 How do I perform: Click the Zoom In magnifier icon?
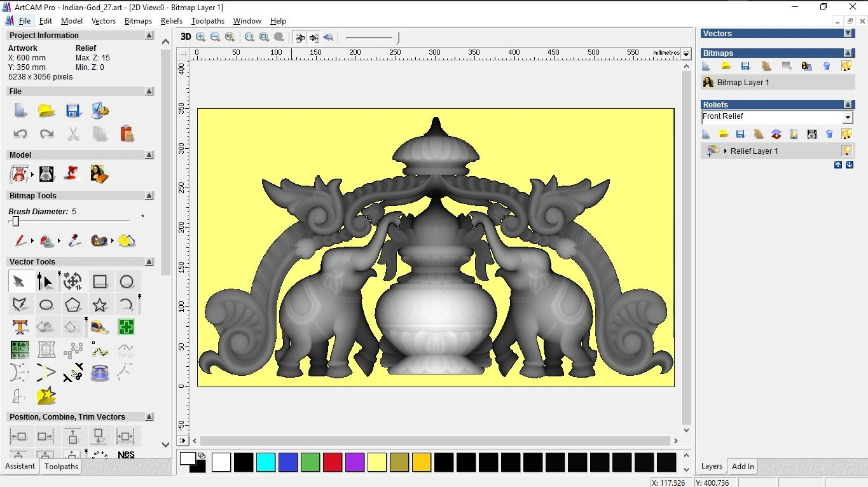coord(201,38)
